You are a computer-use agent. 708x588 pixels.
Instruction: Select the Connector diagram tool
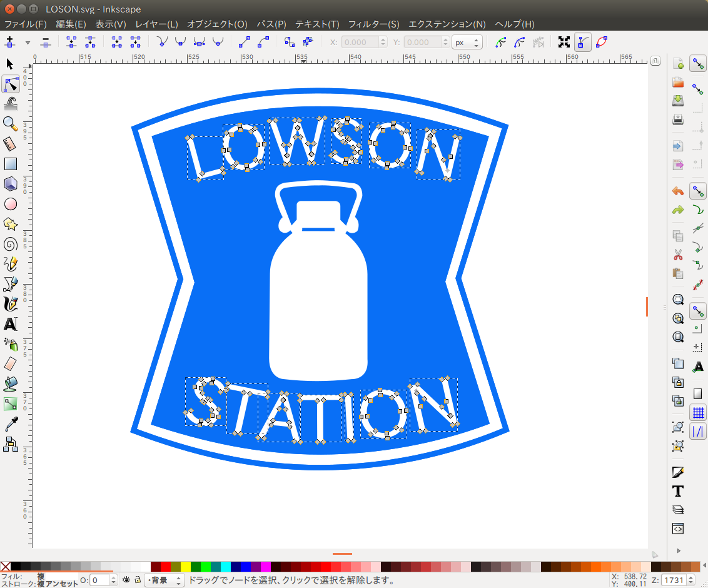11,444
